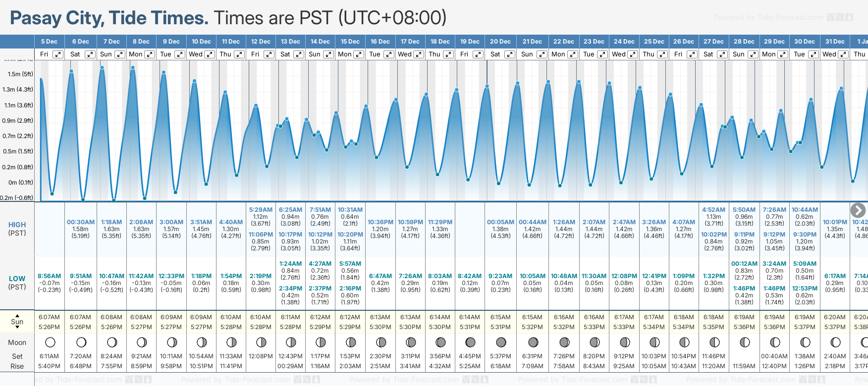Viewport: 868px width, 386px height.
Task: Expand the Friday 5 Dec day view
Action: click(x=58, y=54)
